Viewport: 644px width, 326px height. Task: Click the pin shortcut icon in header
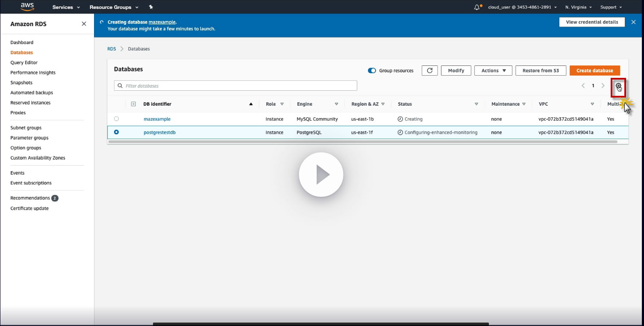151,7
